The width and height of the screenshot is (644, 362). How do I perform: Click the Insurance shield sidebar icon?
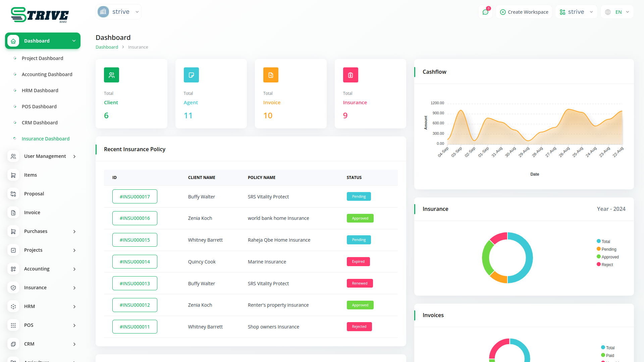coord(13,288)
